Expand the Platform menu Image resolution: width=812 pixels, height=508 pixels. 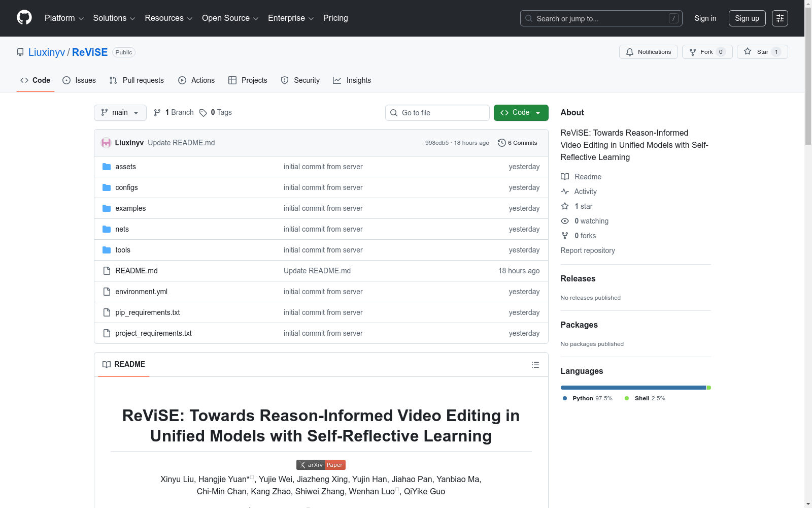[x=64, y=18]
